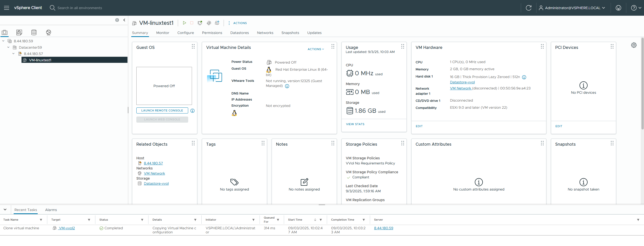
Task: Open Guest OS card drag handle menu
Action: coord(193,46)
